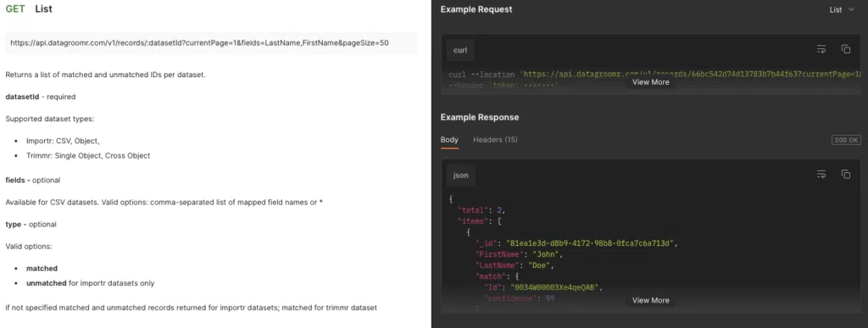Open the List example dropdown
Viewport: 868px width, 328px height.
pos(842,9)
